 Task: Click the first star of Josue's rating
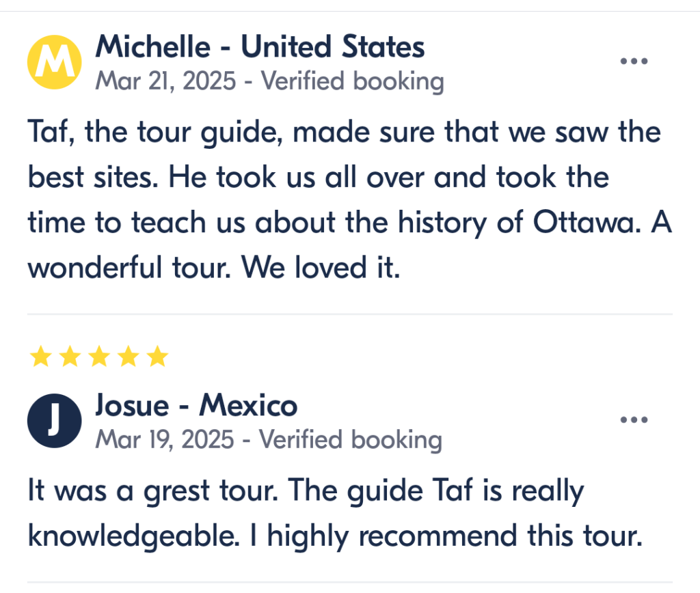coord(41,356)
